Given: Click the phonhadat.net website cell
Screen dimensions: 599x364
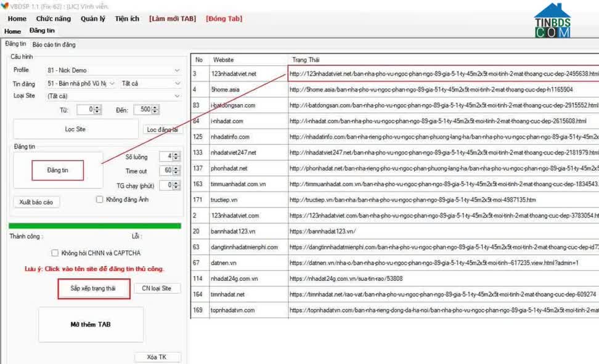Looking at the screenshot, I should tap(249, 168).
